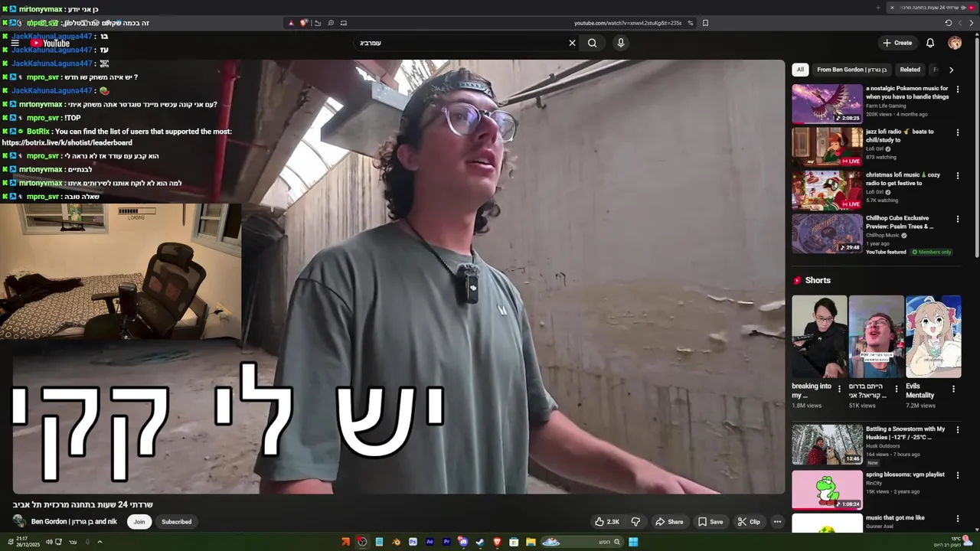Start voice search with the microphone icon

621,43
